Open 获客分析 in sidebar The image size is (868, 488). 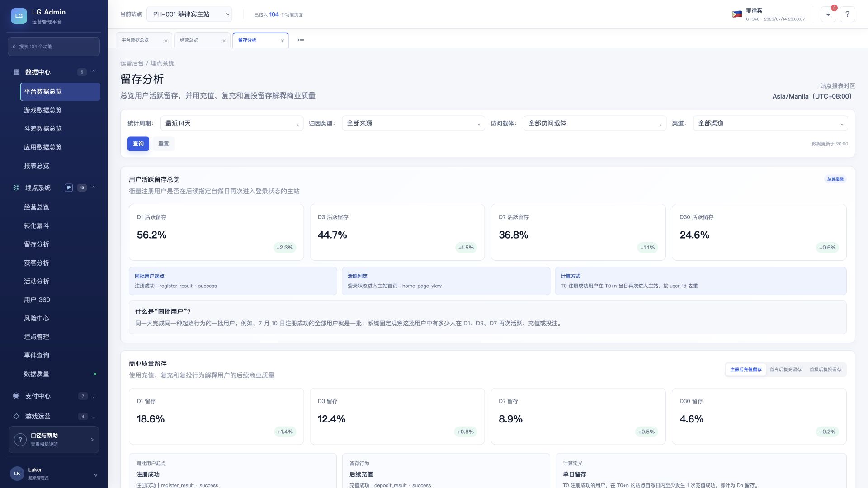click(60, 263)
